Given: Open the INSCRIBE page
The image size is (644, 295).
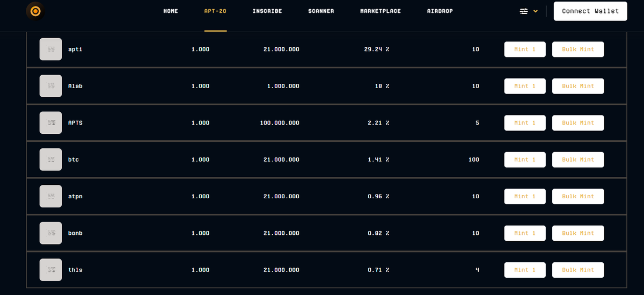Looking at the screenshot, I should pos(267,11).
